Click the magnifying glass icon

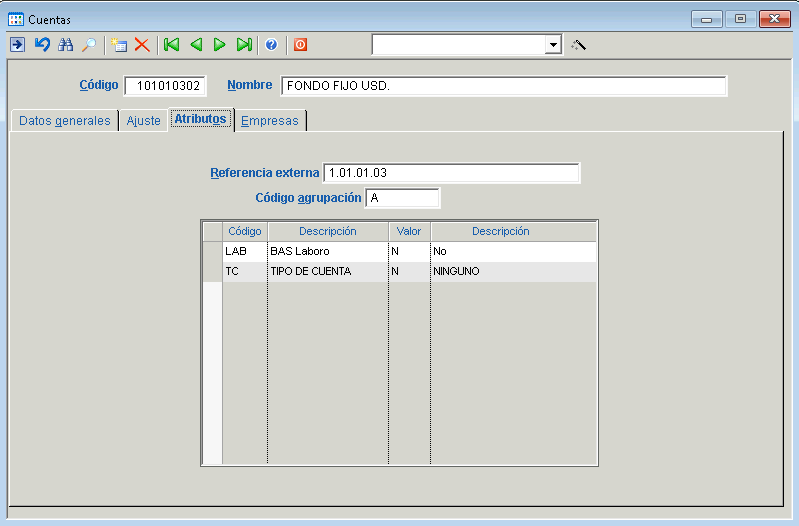pos(89,45)
